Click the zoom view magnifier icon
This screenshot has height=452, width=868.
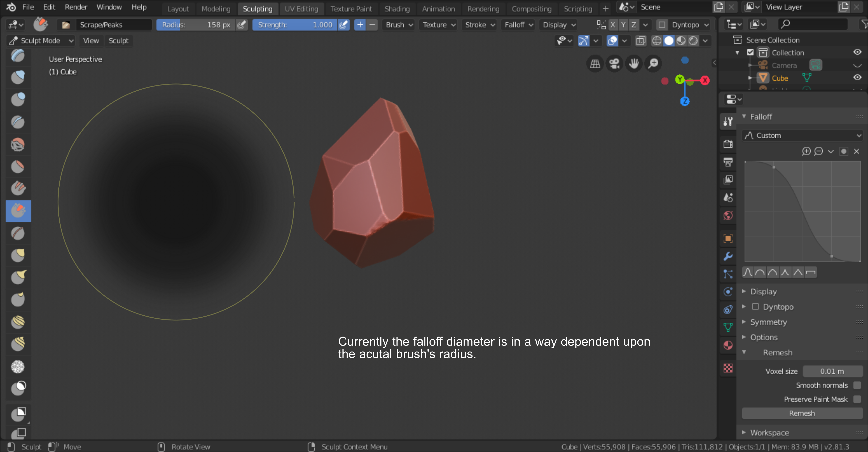click(x=653, y=63)
